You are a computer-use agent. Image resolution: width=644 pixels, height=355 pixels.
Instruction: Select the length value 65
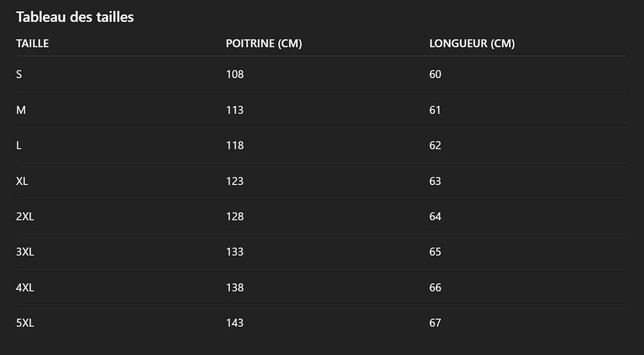tap(435, 252)
